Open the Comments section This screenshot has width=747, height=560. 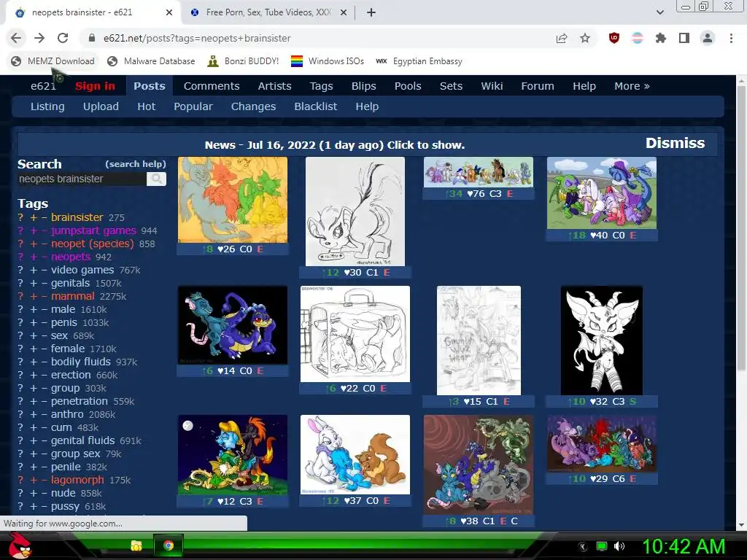[x=212, y=86]
